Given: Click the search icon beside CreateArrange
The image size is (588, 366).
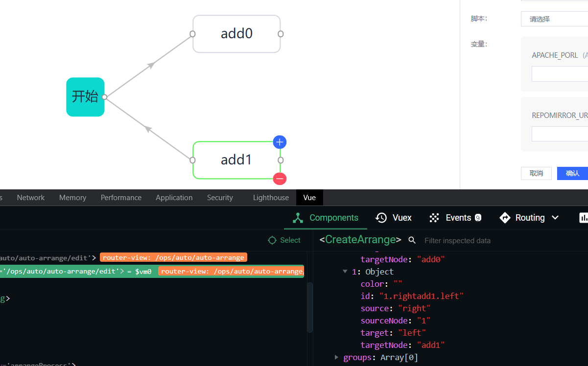Looking at the screenshot, I should pyautogui.click(x=412, y=240).
